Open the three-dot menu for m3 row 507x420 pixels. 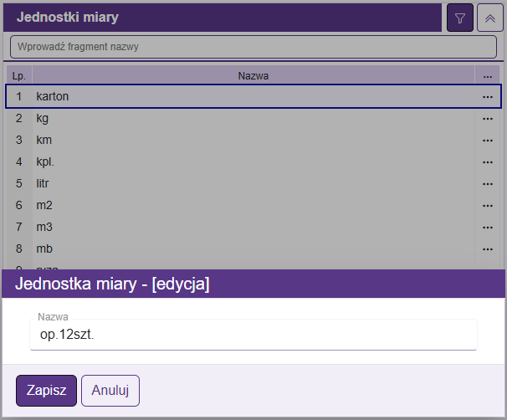488,228
